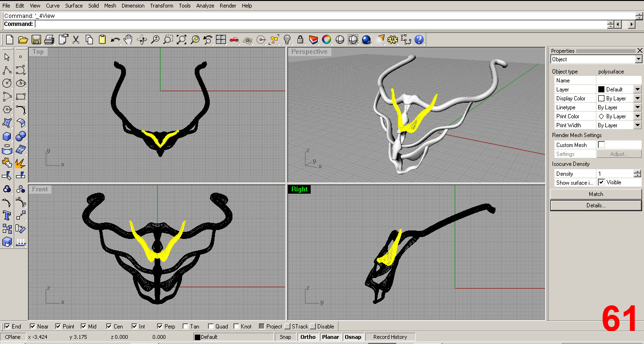Screen dimensions: 644x344
Task: Toggle Record History in status bar
Action: click(x=390, y=337)
